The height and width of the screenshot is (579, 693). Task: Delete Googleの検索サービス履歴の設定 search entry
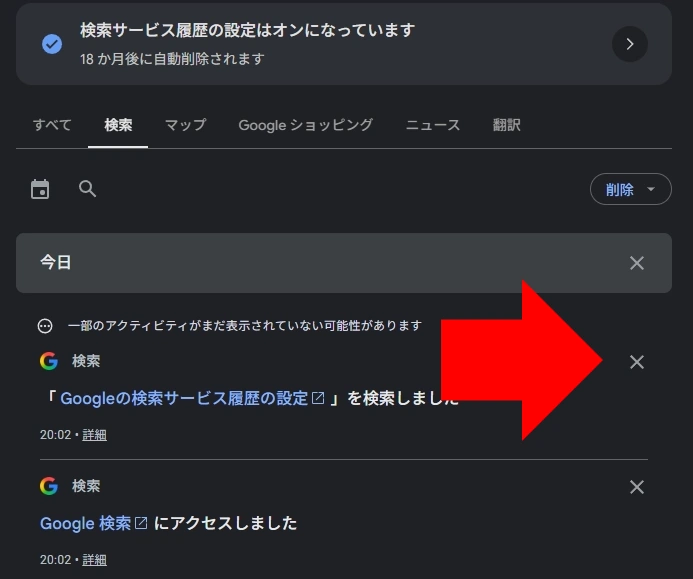[x=636, y=362]
